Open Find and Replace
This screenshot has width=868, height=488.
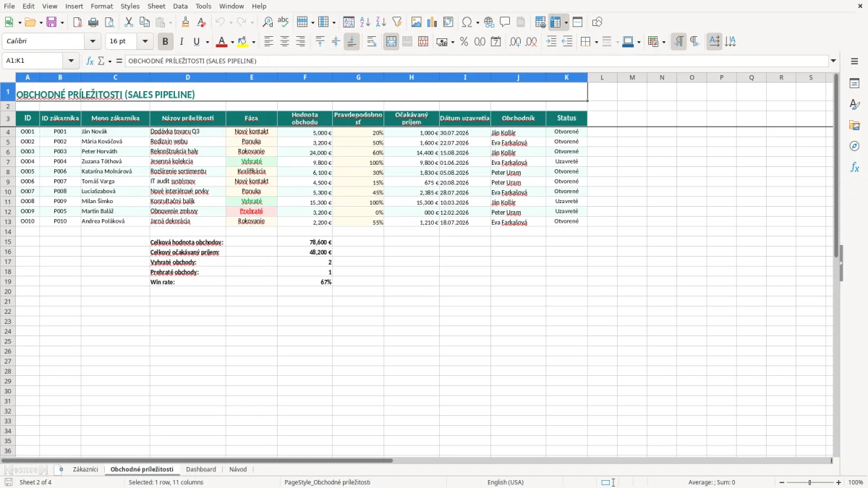(x=268, y=22)
